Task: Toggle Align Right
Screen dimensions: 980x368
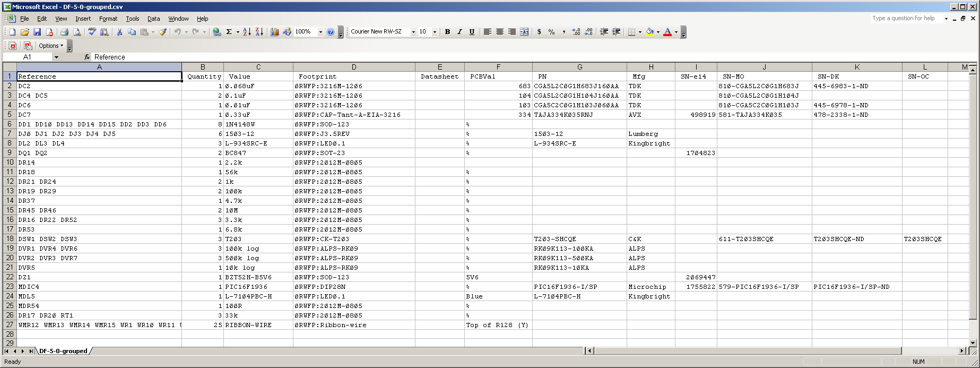Action: (x=511, y=32)
